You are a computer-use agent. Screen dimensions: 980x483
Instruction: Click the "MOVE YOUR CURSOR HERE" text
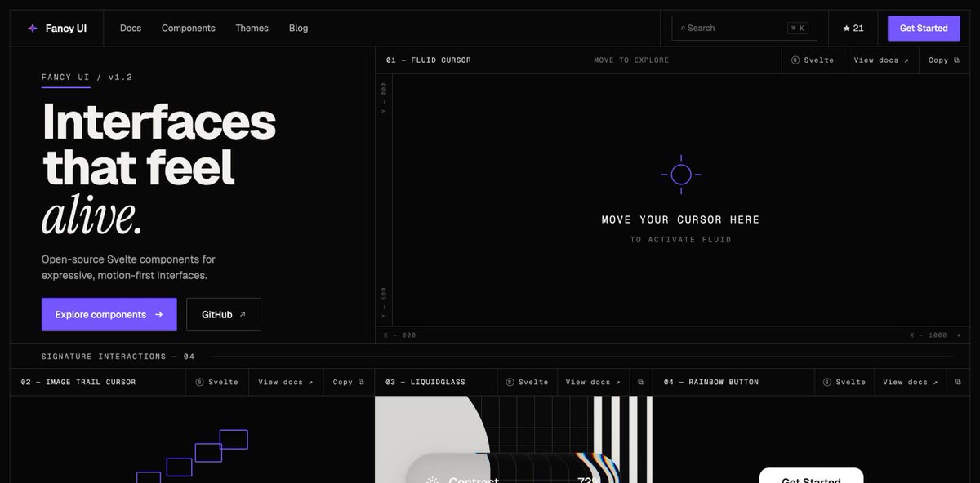point(681,219)
